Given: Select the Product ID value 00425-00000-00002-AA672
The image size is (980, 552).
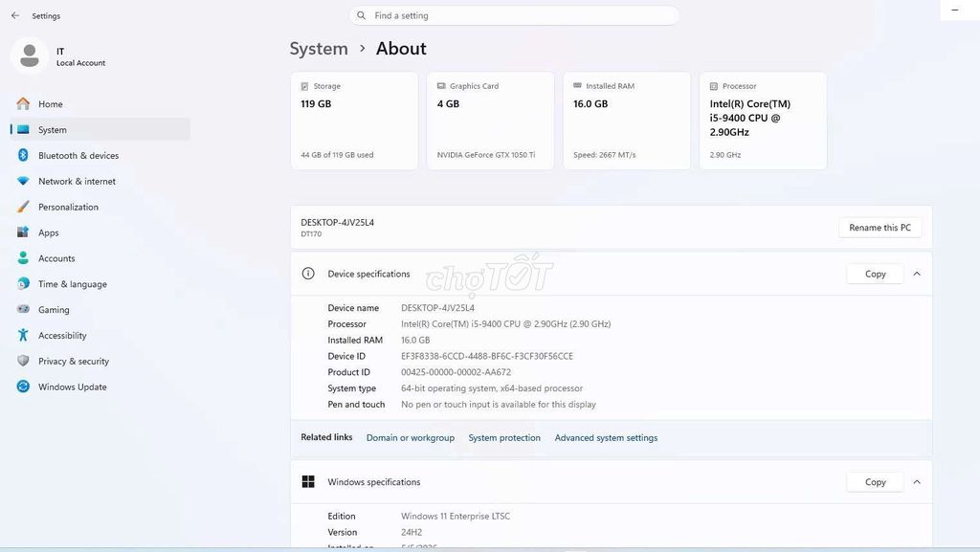Looking at the screenshot, I should 456,372.
